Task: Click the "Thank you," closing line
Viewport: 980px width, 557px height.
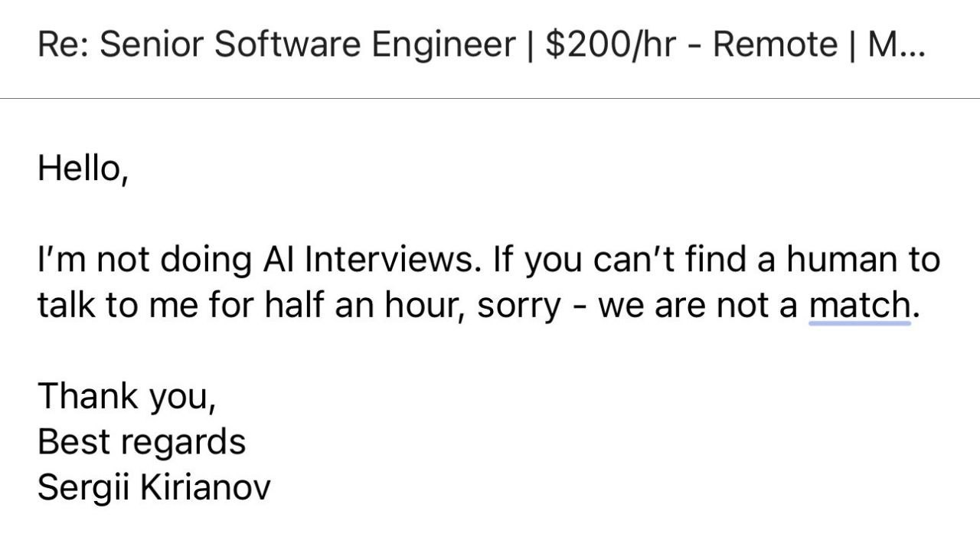Action: 126,396
